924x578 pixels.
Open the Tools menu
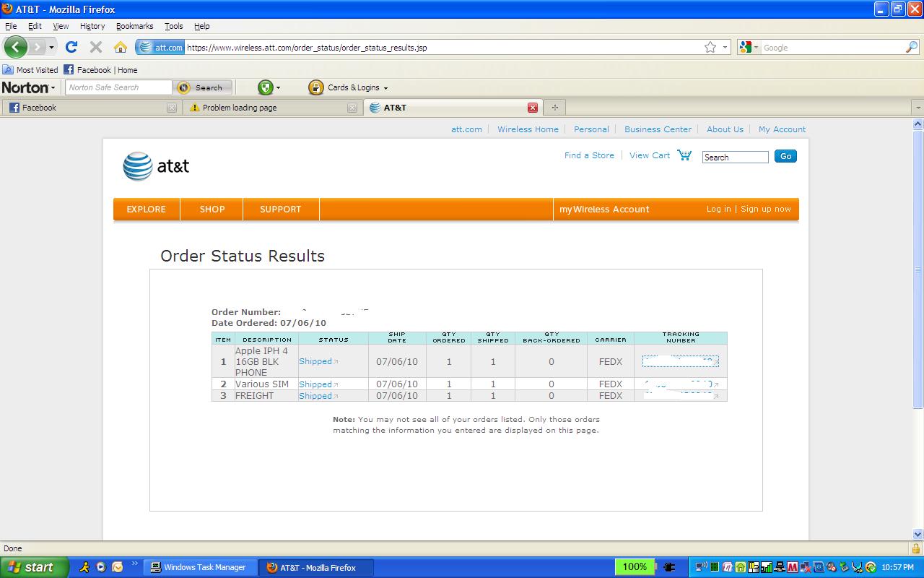pyautogui.click(x=174, y=26)
